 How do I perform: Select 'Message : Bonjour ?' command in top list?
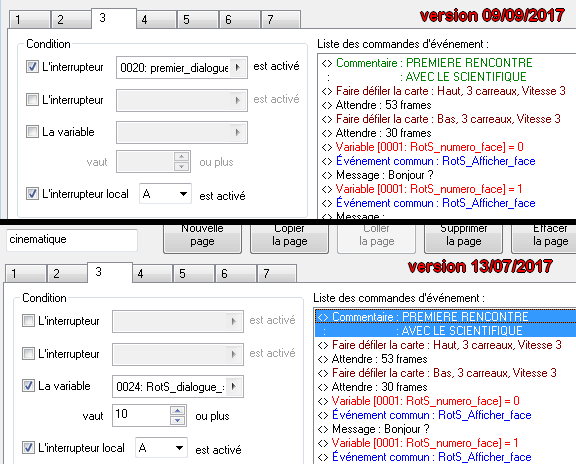[x=385, y=175]
